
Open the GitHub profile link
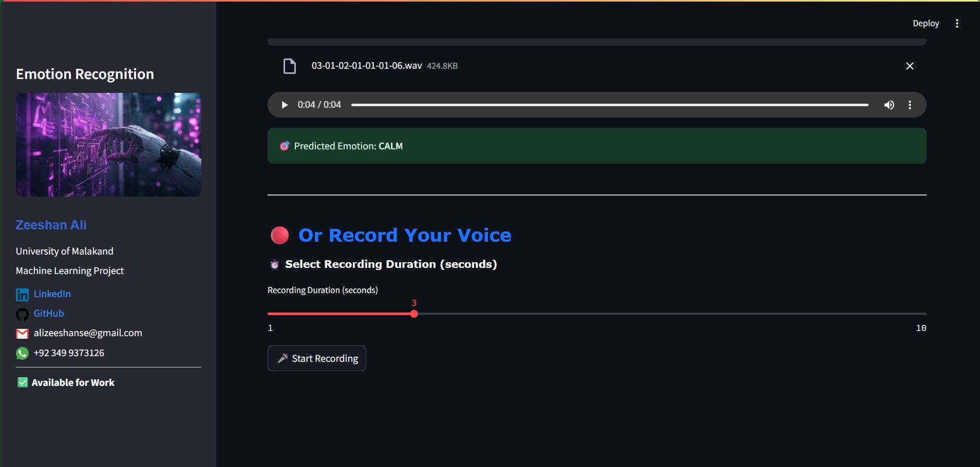click(x=49, y=314)
